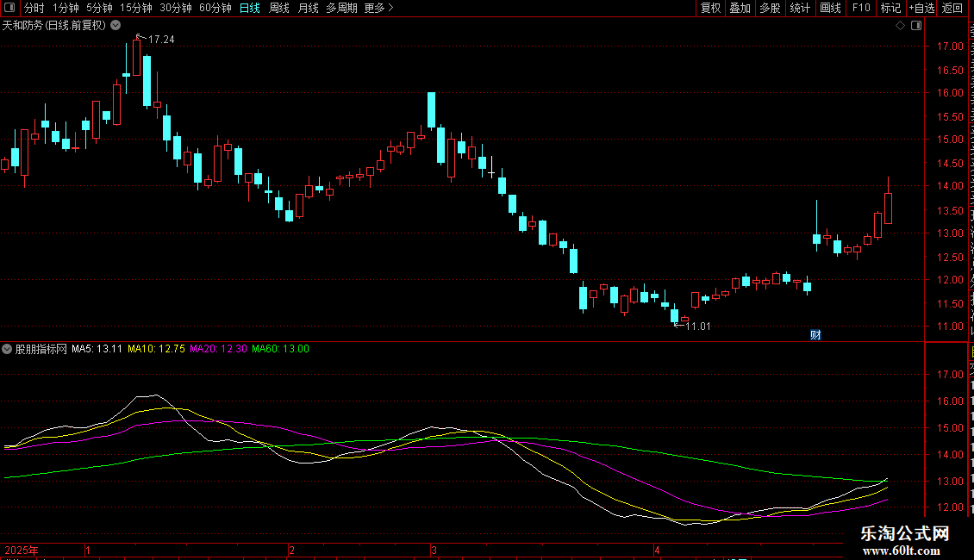The image size is (974, 560).
Task: Click the MA10: 12.75 value label
Action: coord(157,349)
